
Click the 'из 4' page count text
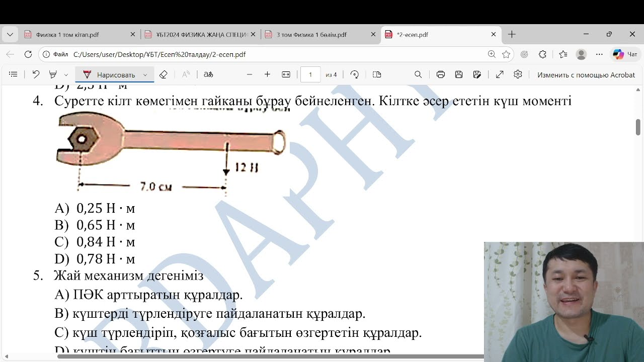coord(331,75)
